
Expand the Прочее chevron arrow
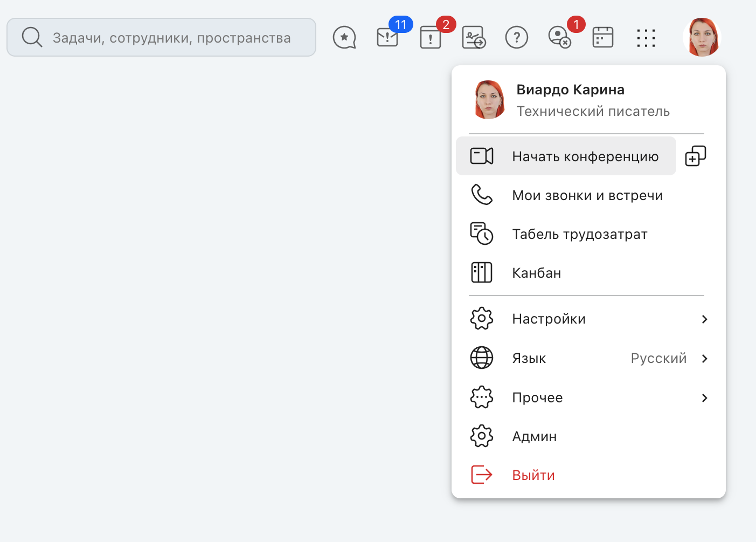click(x=704, y=398)
